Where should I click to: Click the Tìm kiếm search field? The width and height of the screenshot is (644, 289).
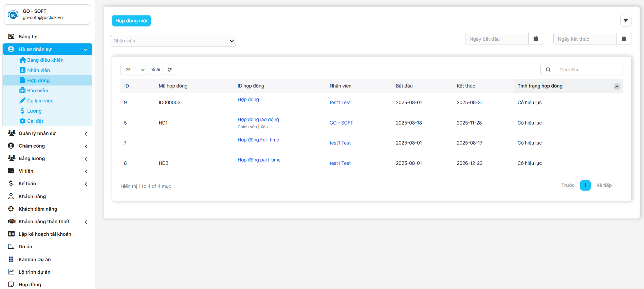[x=589, y=70]
